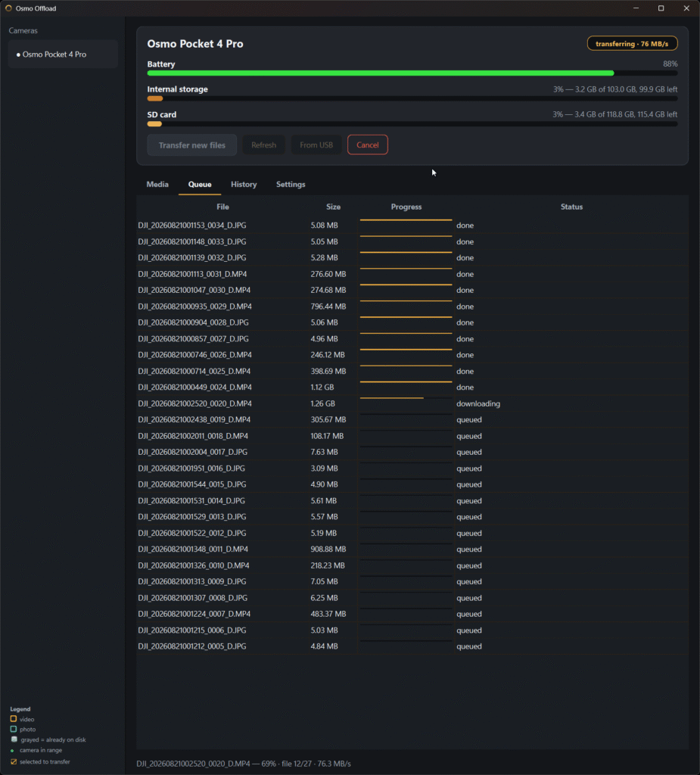Click the Osmo Offload app icon in title bar
The height and width of the screenshot is (775, 700).
pyautogui.click(x=8, y=8)
